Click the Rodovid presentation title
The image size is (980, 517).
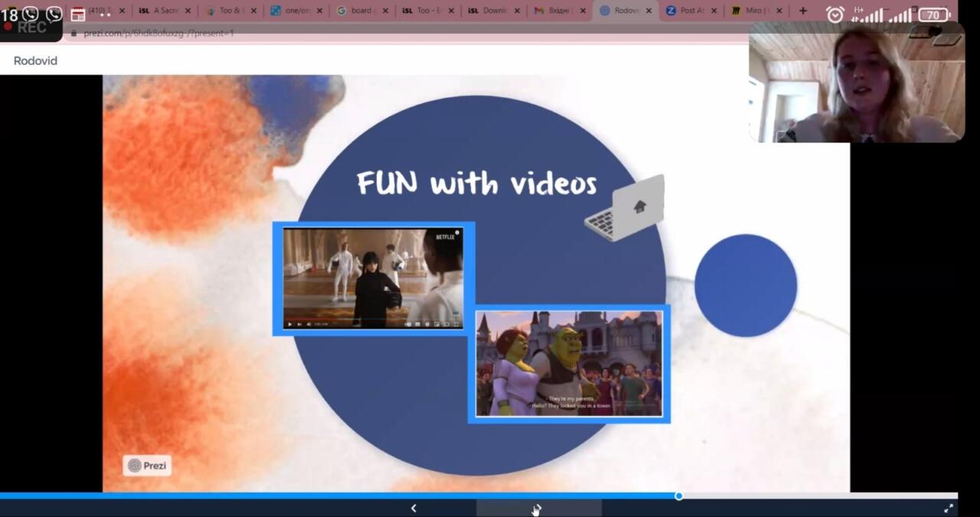[x=35, y=61]
